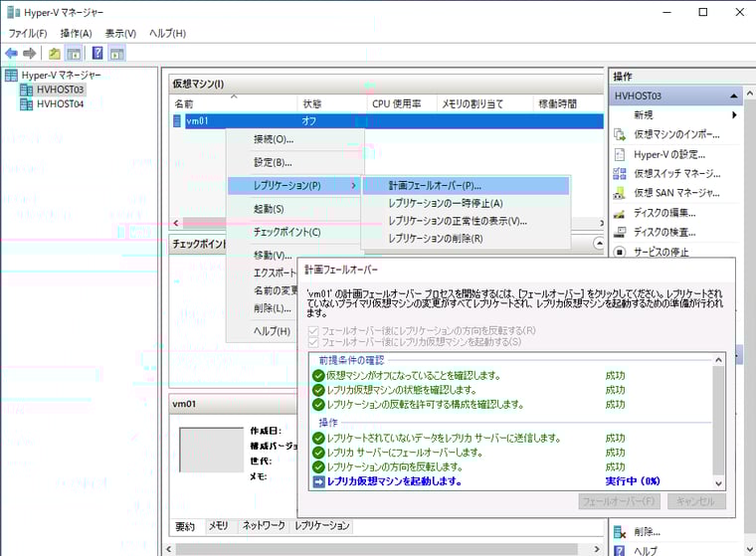This screenshot has height=556, width=756.
Task: Click the 稼働時間 column header
Action: (568, 103)
